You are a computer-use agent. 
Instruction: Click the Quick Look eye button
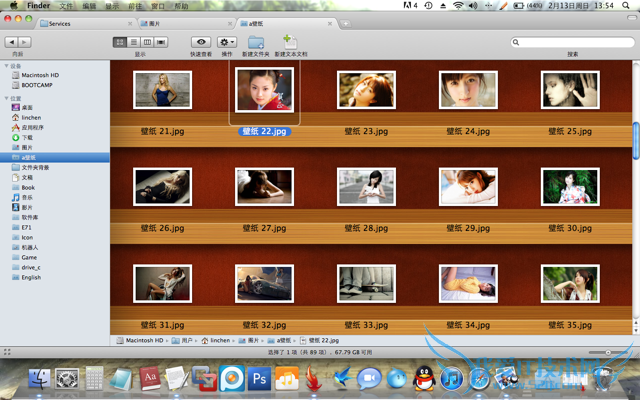[201, 42]
